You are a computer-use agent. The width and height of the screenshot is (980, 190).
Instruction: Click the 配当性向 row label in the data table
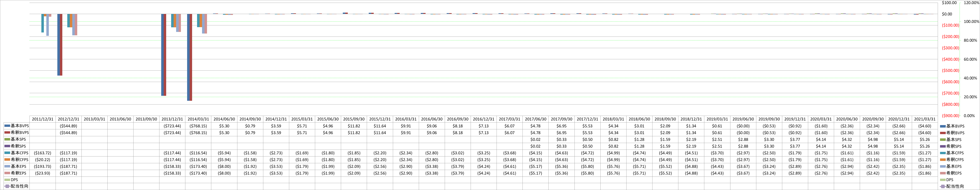coord(19,187)
